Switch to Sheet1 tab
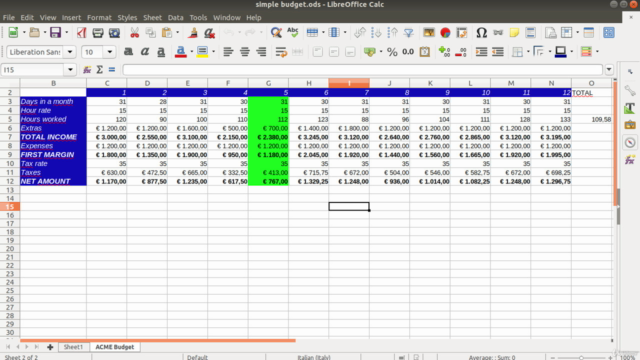This screenshot has width=640, height=360. 73,347
